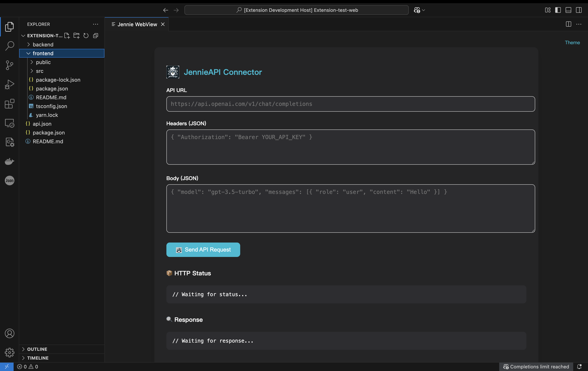Expand the src folder
The height and width of the screenshot is (371, 588).
point(40,71)
